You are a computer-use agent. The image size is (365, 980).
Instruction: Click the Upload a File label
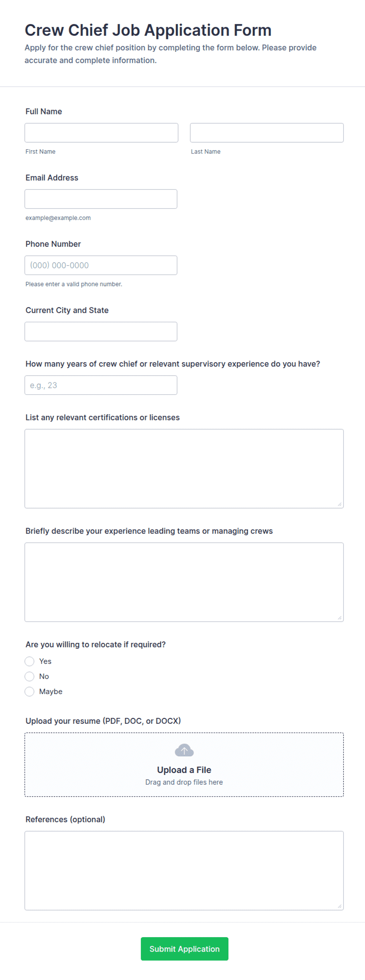coord(184,770)
